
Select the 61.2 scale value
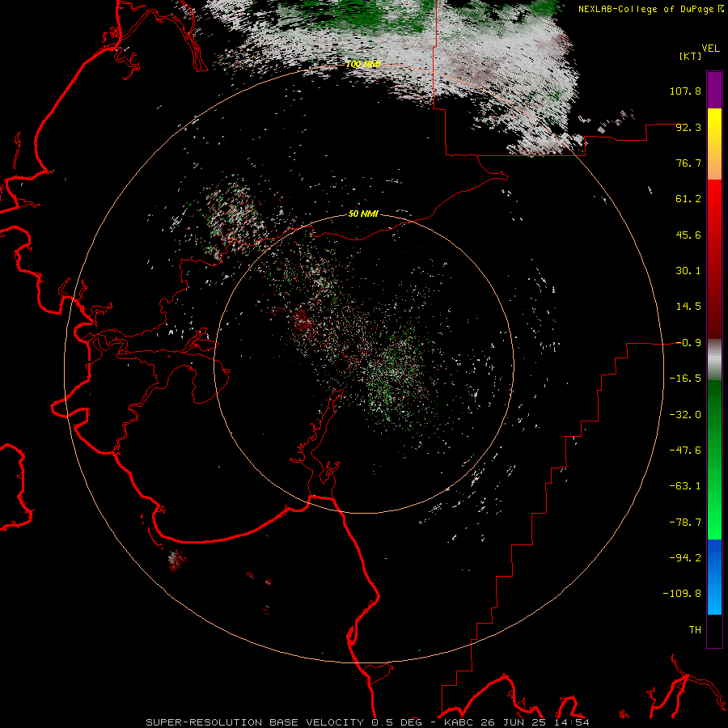pyautogui.click(x=688, y=199)
